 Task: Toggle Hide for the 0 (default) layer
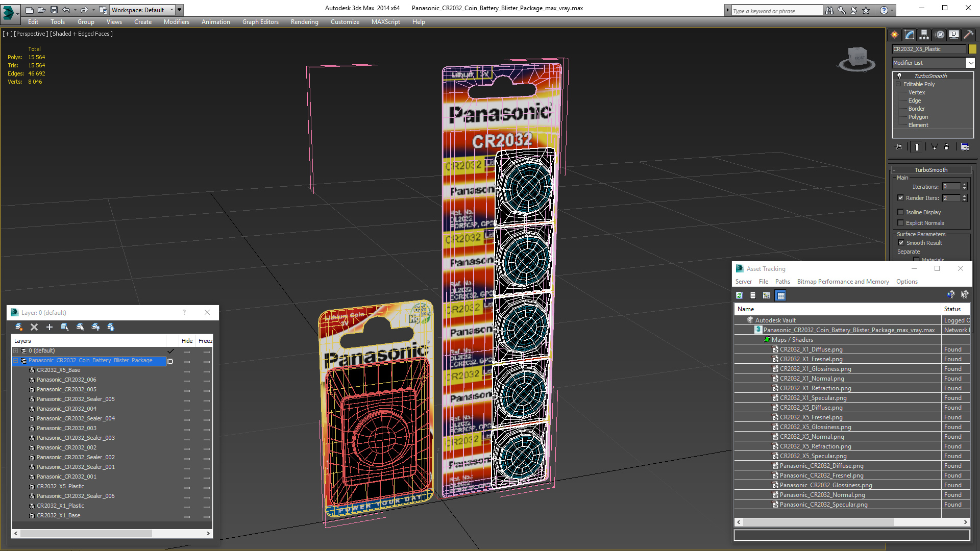tap(187, 352)
